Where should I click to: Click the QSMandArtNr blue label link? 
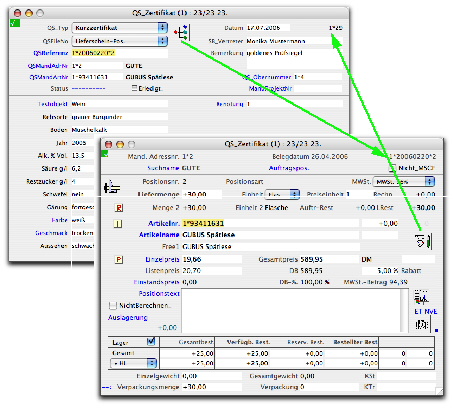(49, 77)
